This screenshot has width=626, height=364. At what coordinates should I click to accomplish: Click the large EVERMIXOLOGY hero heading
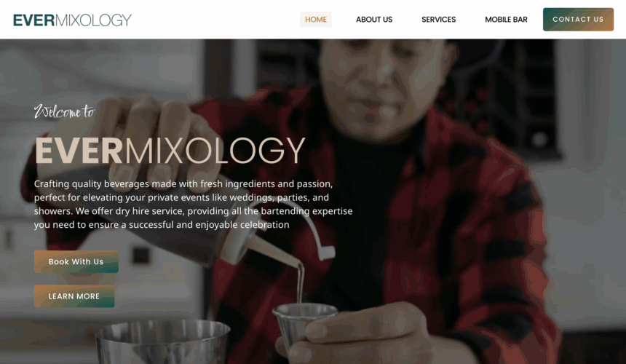coord(170,151)
